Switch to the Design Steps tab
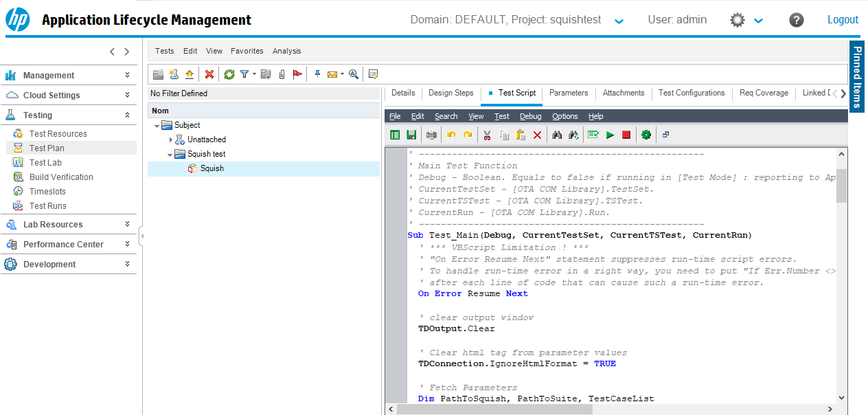868x415 pixels. [450, 93]
